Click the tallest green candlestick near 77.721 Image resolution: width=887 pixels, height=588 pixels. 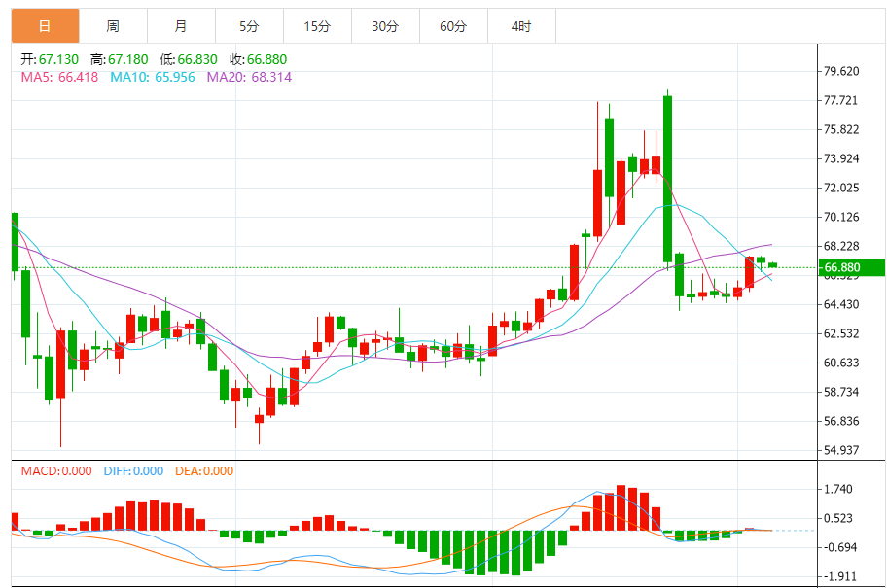click(x=667, y=179)
